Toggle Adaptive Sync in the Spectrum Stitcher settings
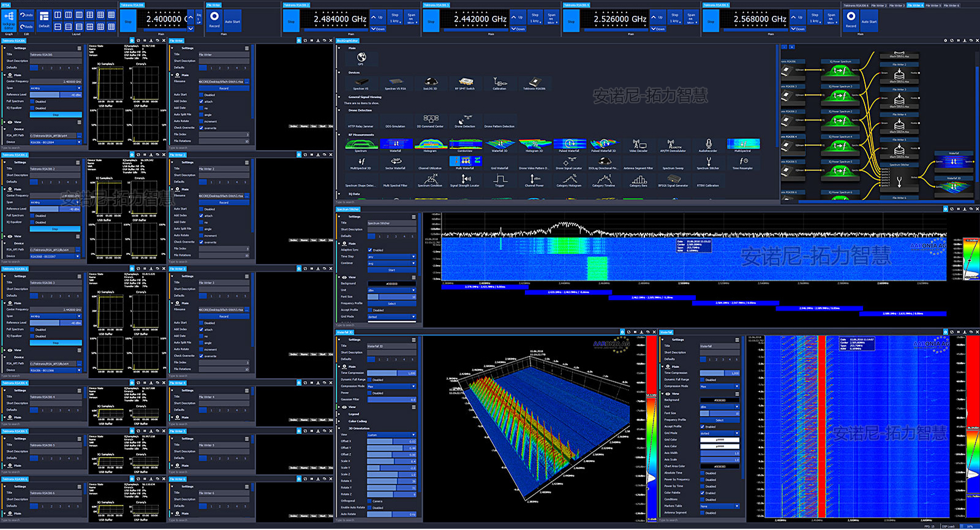This screenshot has height=530, width=980. [370, 249]
